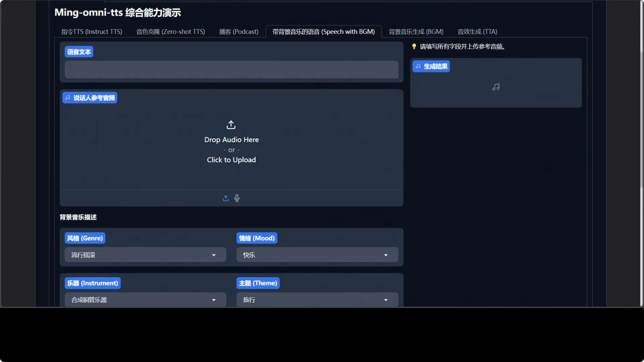This screenshot has width=644, height=362.
Task: Open the 播客 (Podcast) tab
Action: coord(239,31)
